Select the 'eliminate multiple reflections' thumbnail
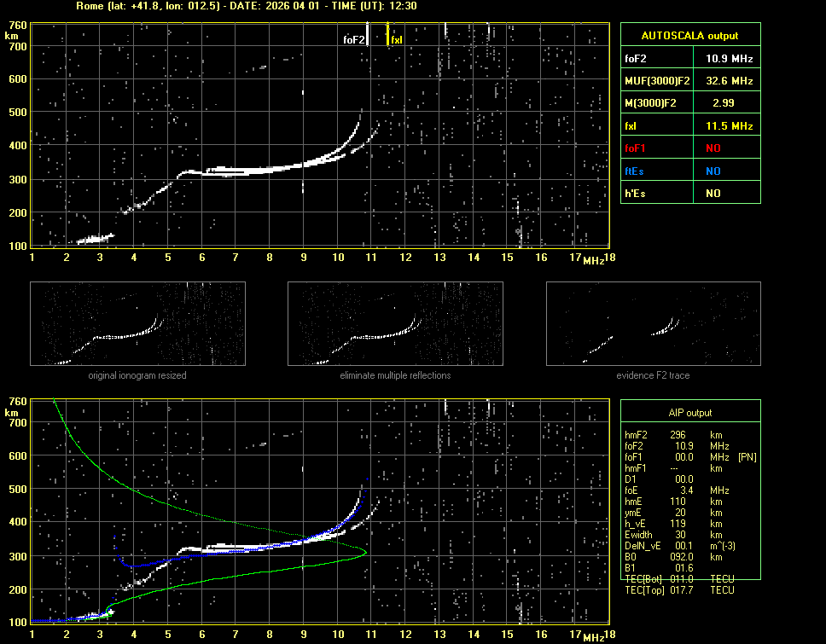Viewport: 826px width, 644px height. [x=395, y=324]
